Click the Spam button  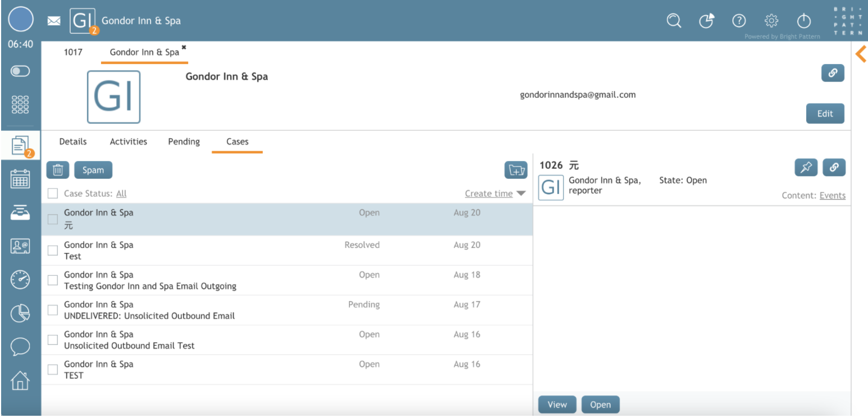pos(93,170)
